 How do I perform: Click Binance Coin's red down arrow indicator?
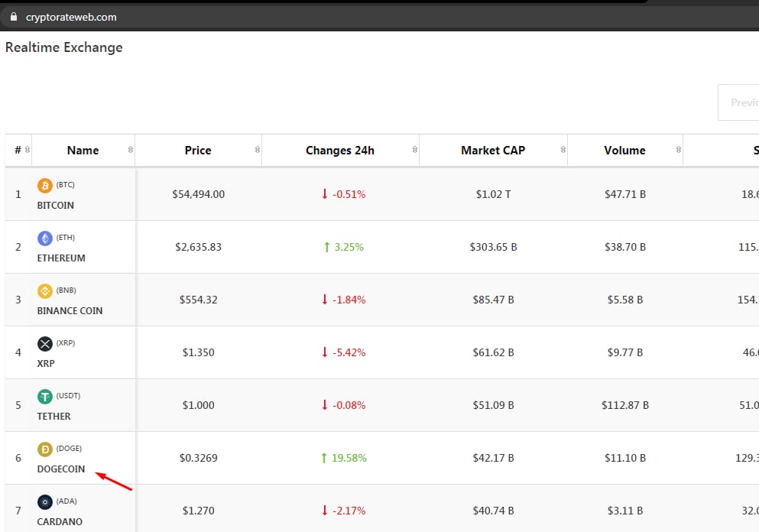point(325,300)
